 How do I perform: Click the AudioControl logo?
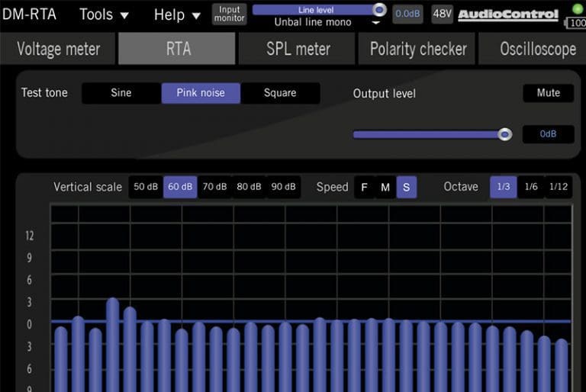509,14
